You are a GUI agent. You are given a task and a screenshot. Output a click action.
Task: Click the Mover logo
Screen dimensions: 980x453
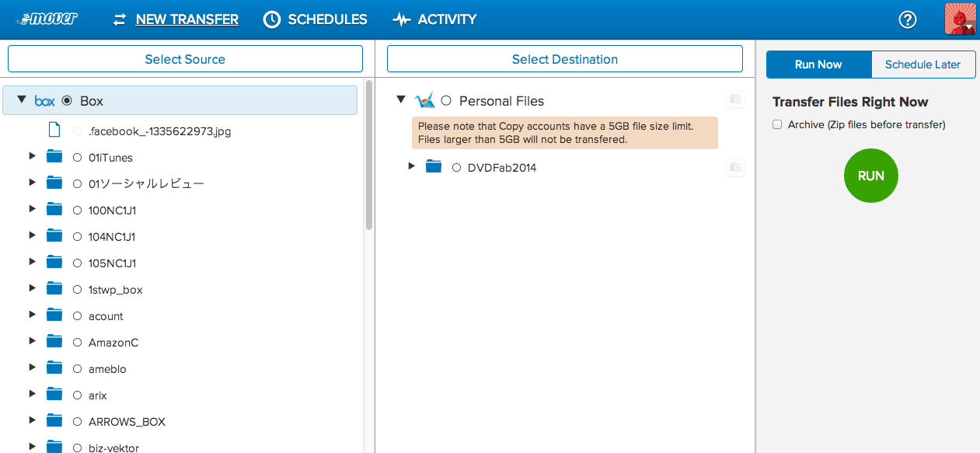pyautogui.click(x=47, y=19)
